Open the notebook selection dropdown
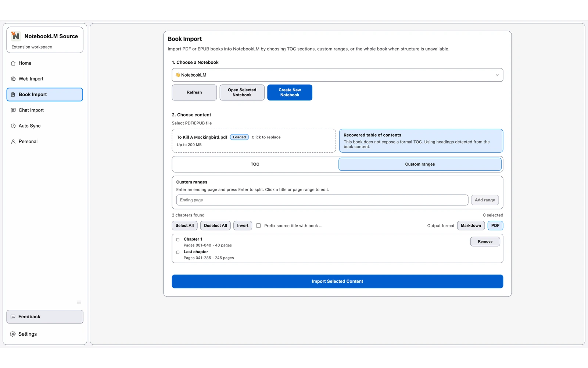The width and height of the screenshot is (588, 368). click(337, 75)
